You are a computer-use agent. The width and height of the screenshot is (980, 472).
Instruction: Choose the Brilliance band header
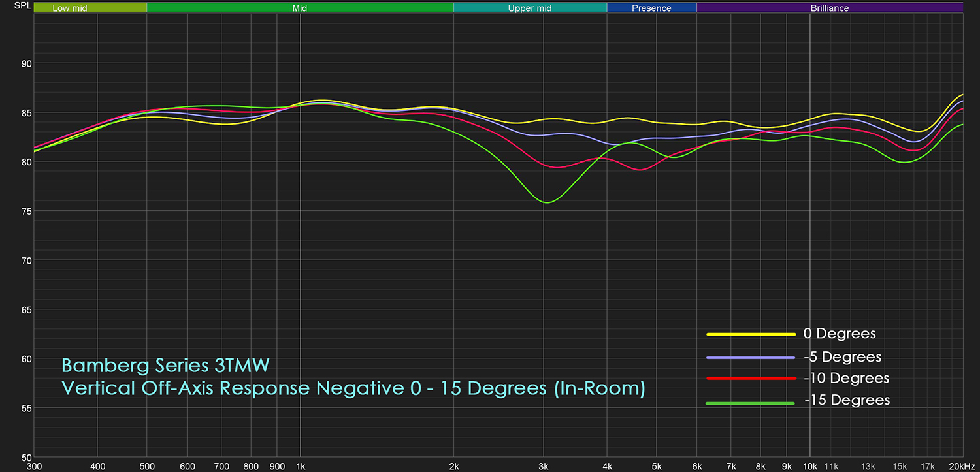[830, 8]
